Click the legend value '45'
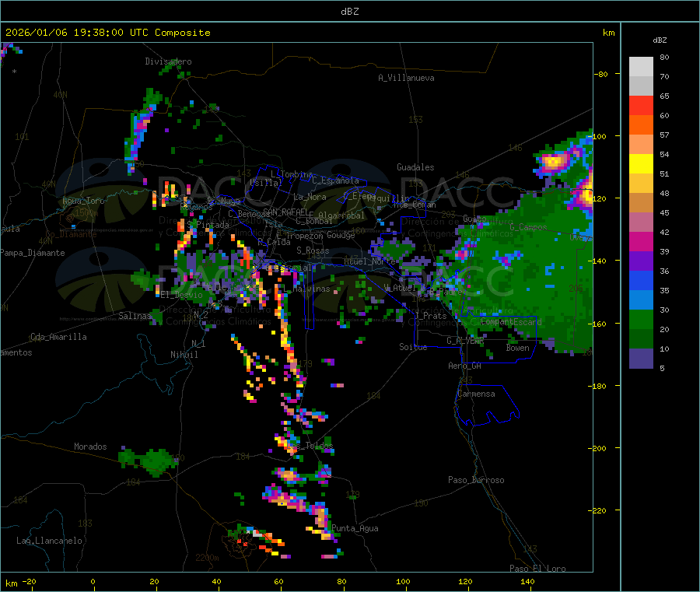Viewport: 700px width, 592px height. tap(664, 213)
